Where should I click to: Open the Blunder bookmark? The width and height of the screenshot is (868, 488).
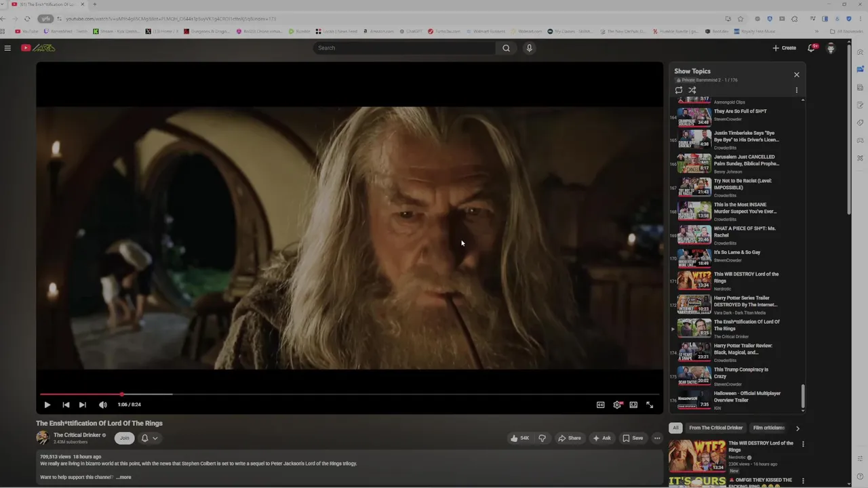(299, 31)
